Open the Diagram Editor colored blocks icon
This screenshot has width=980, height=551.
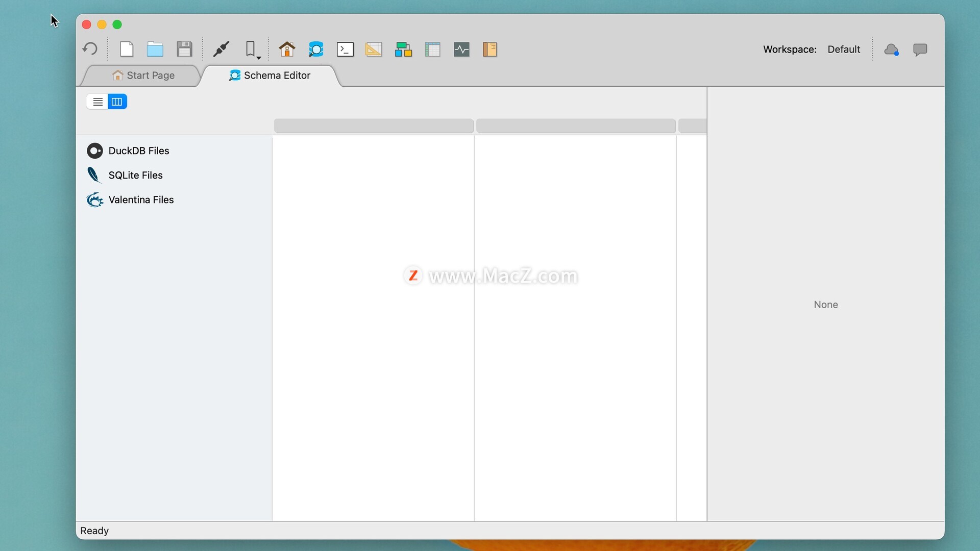(403, 49)
